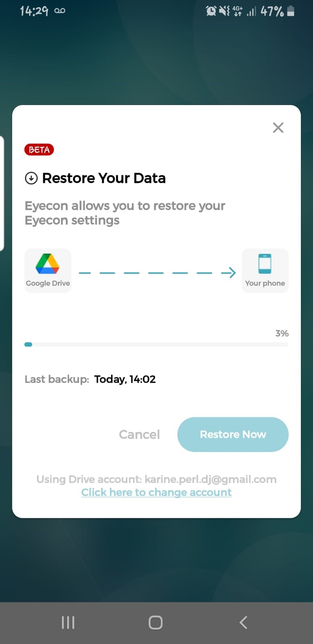
Task: Tap the alarm clock status icon
Action: 211,11
